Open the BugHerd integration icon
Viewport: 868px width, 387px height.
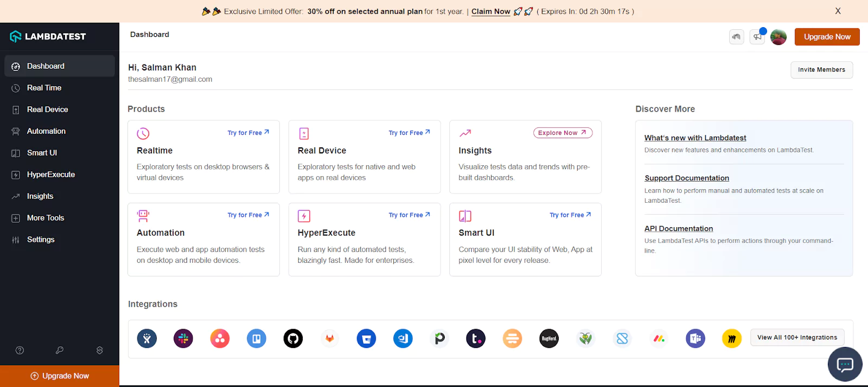pos(549,339)
